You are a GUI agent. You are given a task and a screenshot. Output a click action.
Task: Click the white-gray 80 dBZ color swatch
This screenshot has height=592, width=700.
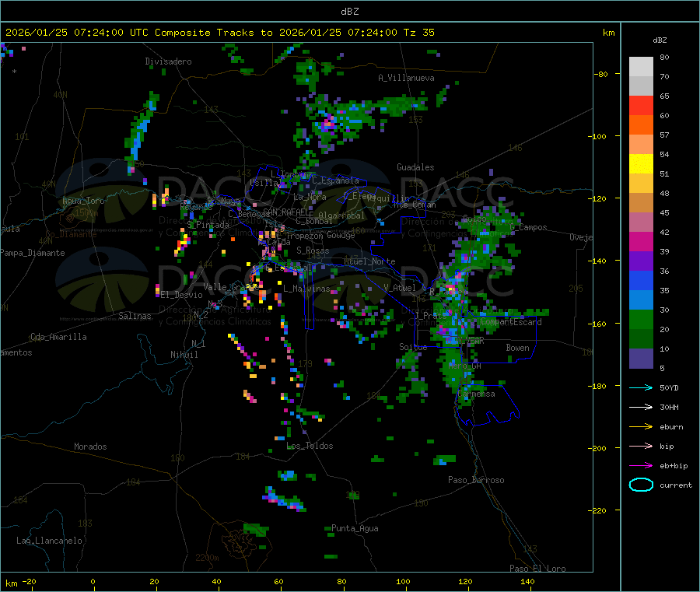click(641, 67)
